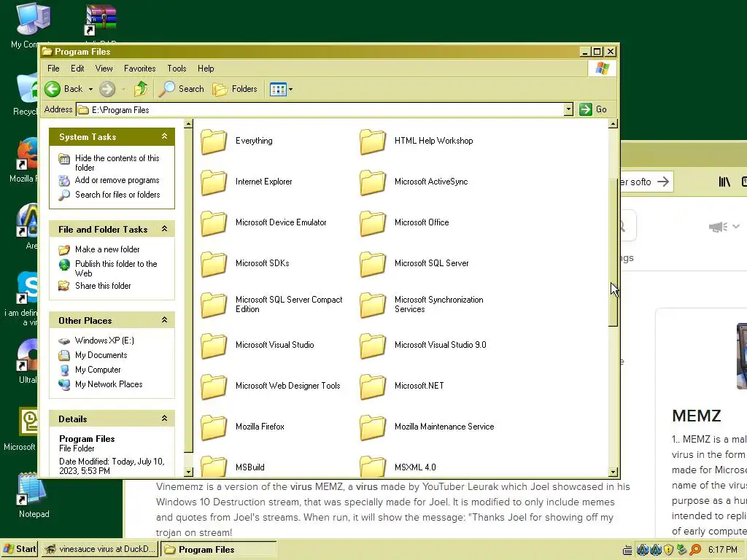Click Share this folder link
Image resolution: width=747 pixels, height=560 pixels.
coord(103,286)
